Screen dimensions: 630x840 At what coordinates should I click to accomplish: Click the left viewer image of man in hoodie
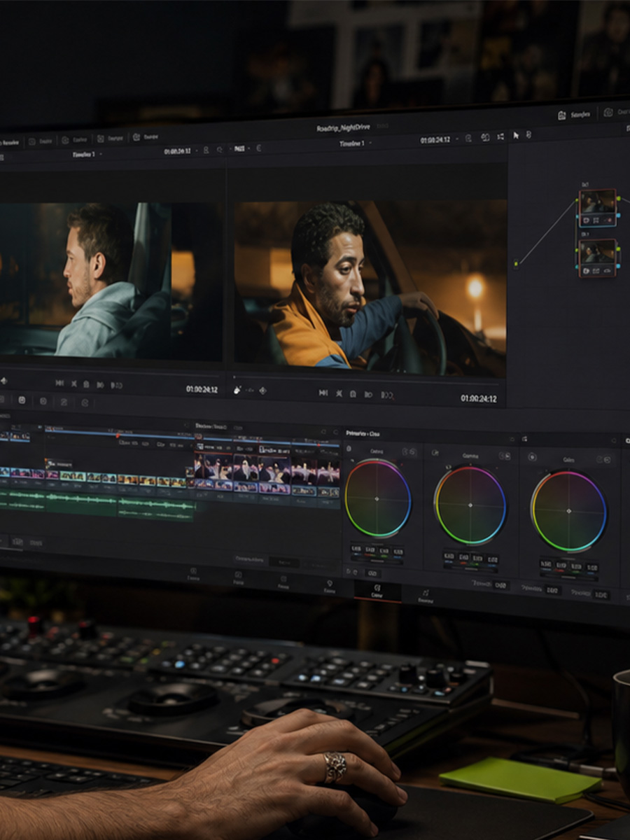click(x=112, y=280)
